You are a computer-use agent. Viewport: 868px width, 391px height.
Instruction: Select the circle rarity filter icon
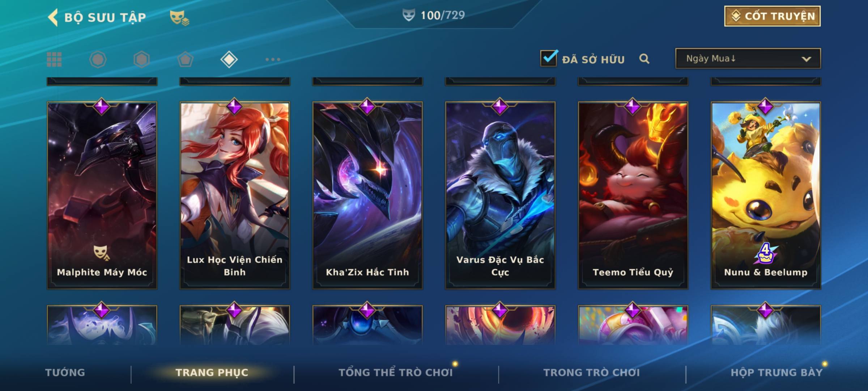tap(98, 59)
